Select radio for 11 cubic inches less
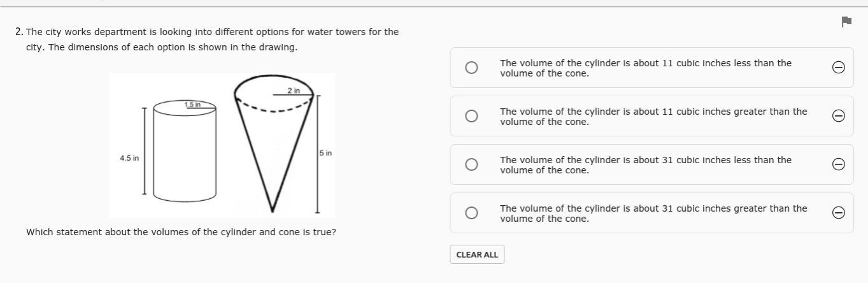Screen dimensions: 868x283 point(471,68)
